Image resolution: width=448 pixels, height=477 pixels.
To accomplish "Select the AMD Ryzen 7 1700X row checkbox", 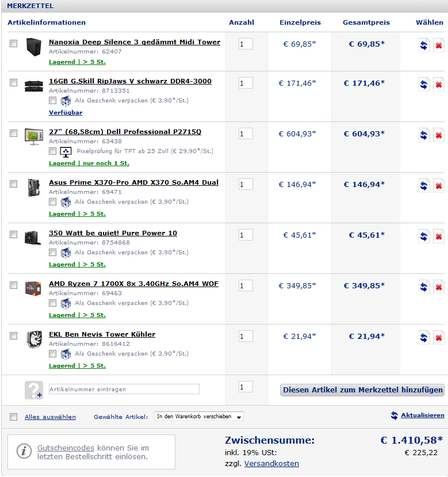I will [13, 285].
